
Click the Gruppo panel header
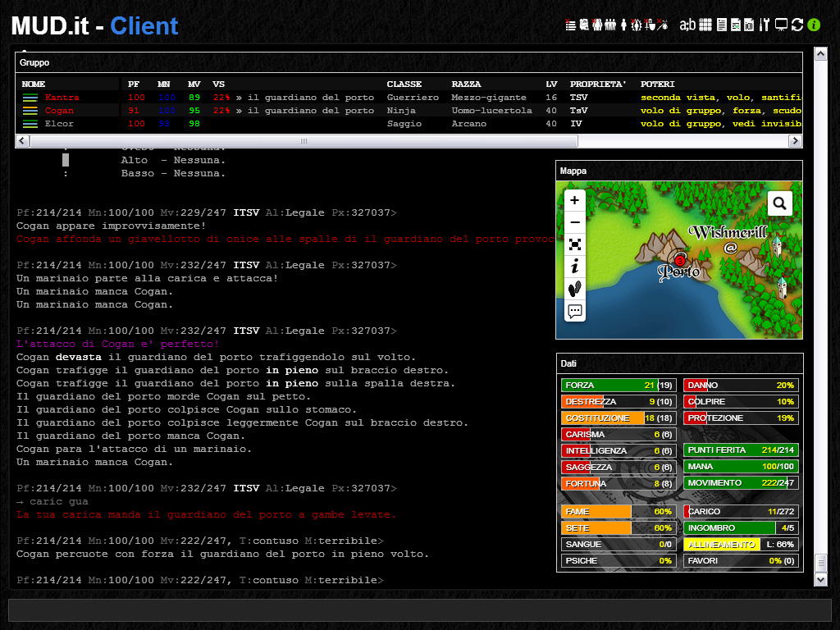click(409, 62)
